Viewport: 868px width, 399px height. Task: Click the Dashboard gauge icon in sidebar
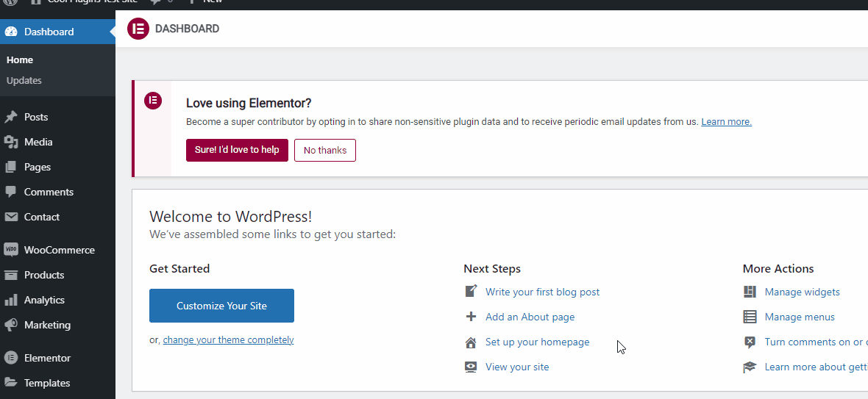point(10,32)
